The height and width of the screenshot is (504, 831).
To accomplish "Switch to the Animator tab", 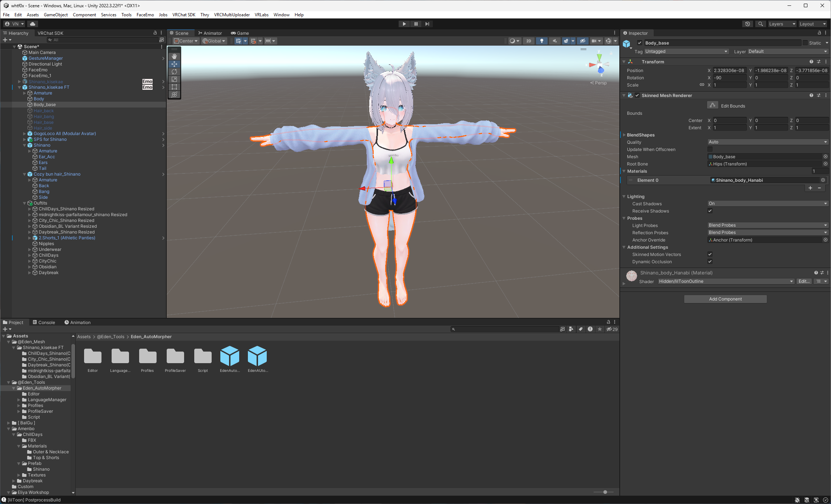I will coord(210,33).
